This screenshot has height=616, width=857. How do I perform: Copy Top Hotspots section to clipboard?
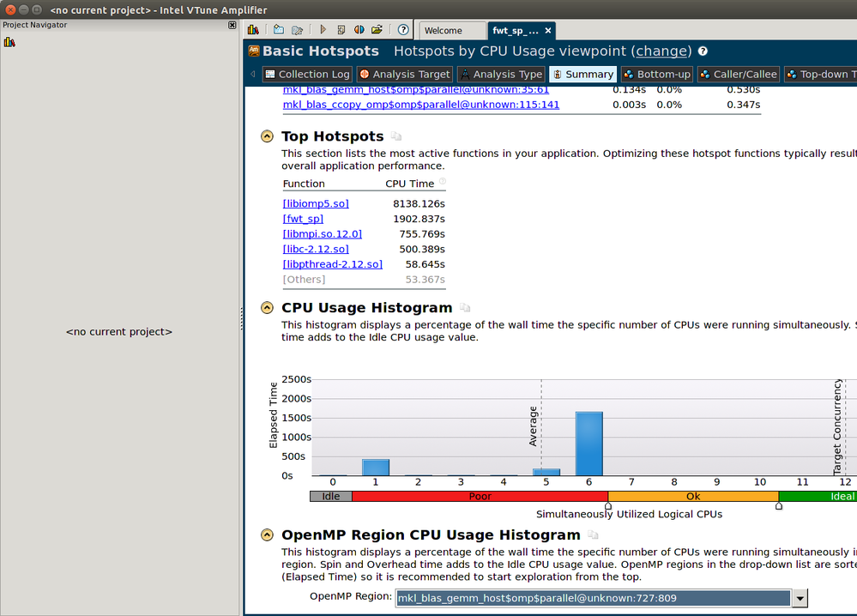point(396,136)
